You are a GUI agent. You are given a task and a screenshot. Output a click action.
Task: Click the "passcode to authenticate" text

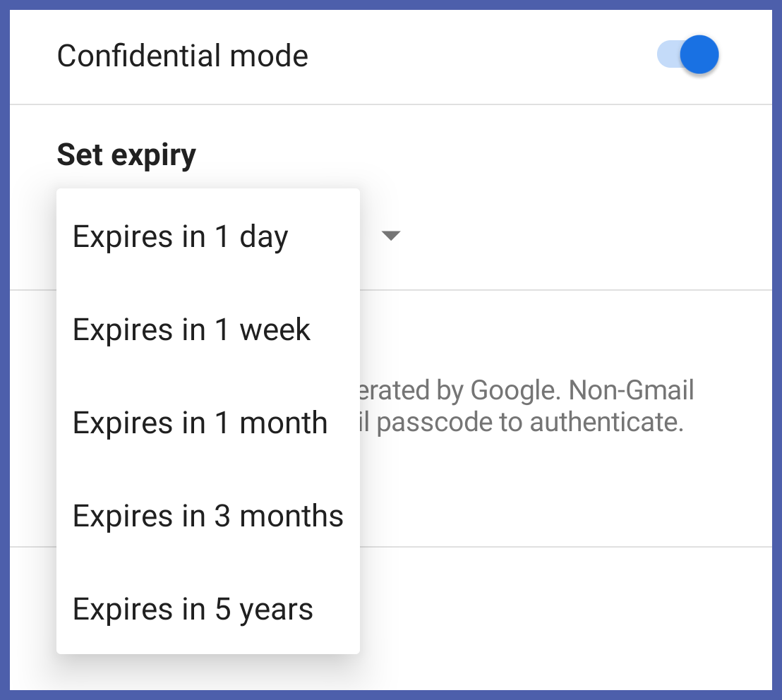click(529, 422)
